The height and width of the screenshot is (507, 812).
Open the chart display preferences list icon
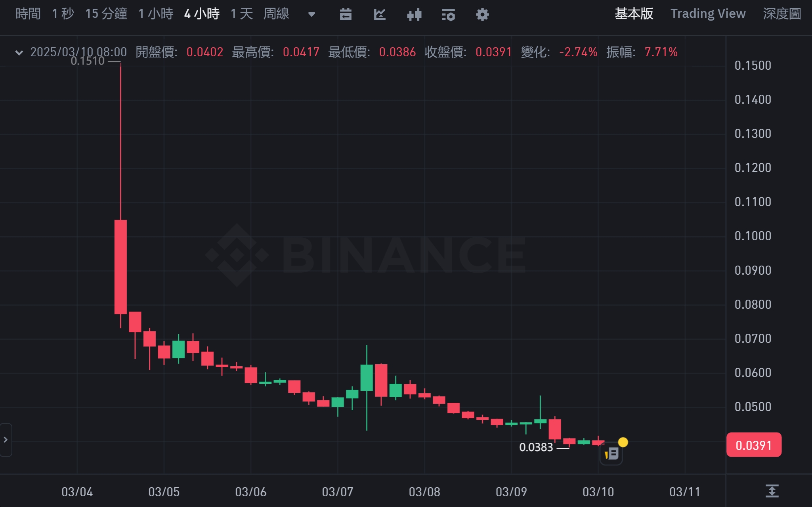tap(448, 15)
